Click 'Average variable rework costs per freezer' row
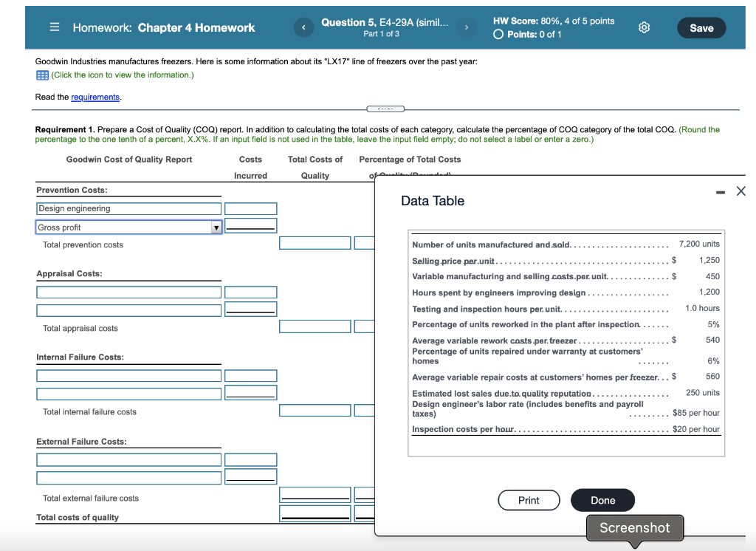Screen dimensions: 756x551 566,340
